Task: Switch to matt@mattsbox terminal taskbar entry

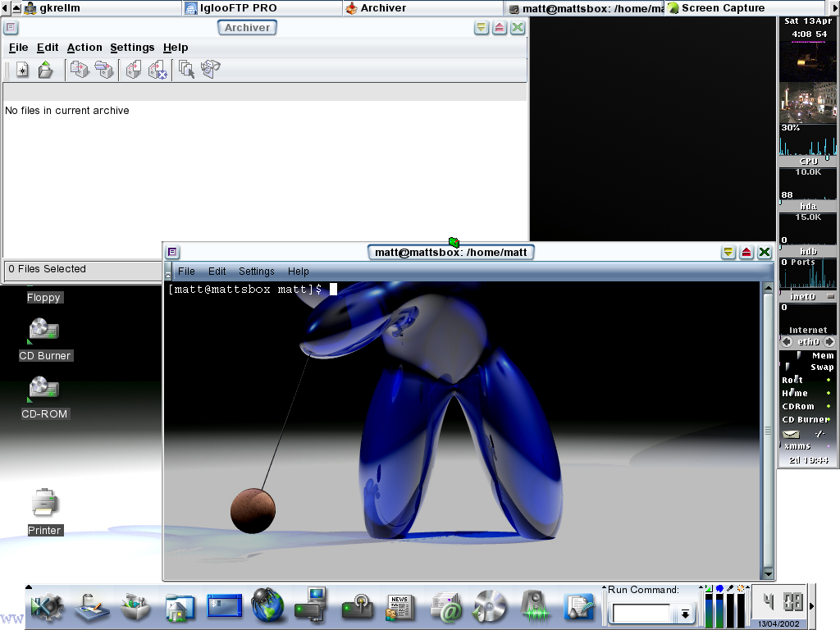Action: [x=584, y=8]
